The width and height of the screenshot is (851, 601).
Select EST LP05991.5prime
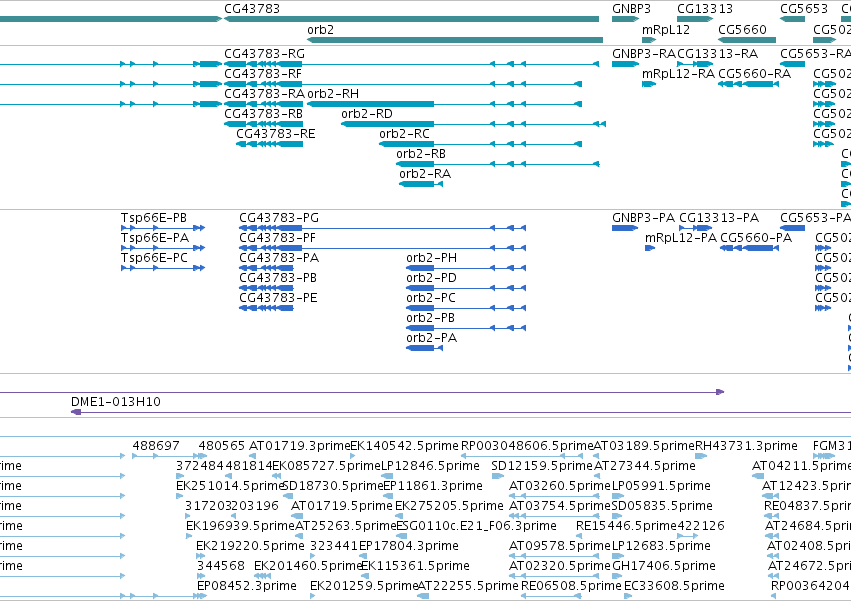(x=661, y=486)
